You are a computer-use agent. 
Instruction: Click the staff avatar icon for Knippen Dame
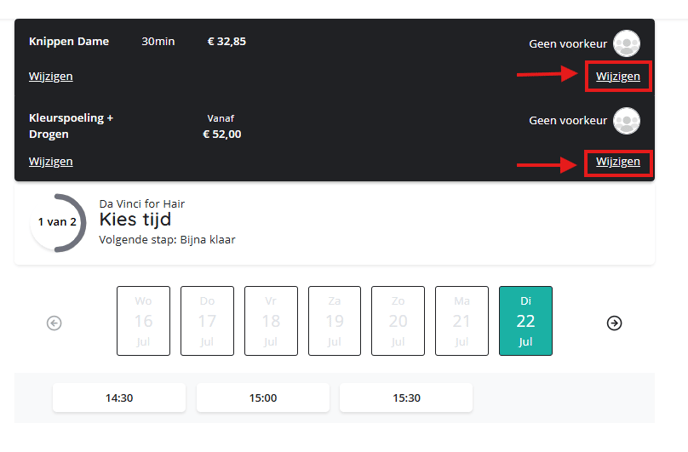[x=626, y=43]
